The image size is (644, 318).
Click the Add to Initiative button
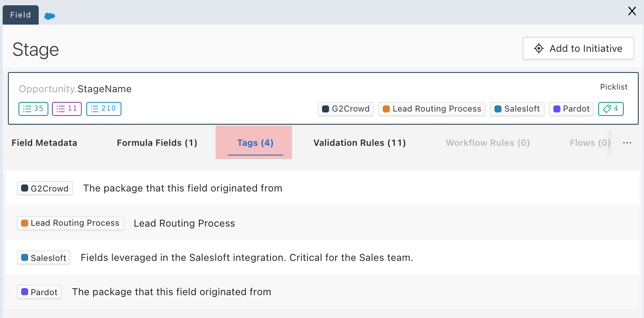click(578, 48)
